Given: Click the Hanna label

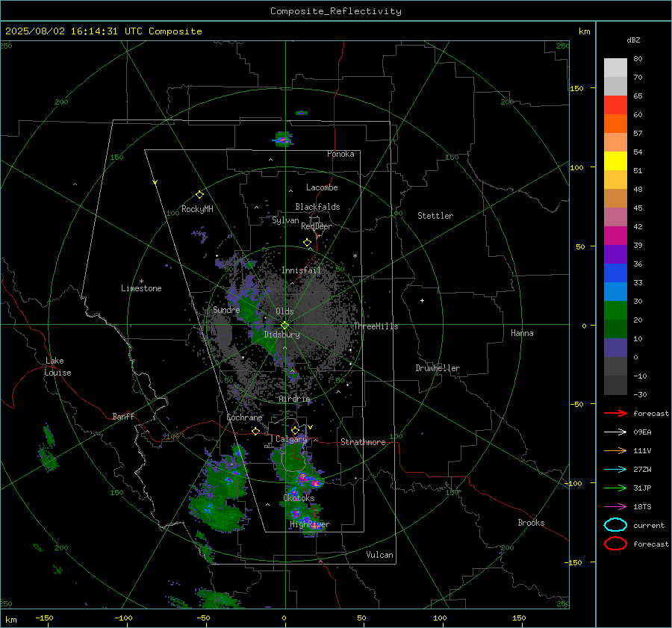Looking at the screenshot, I should [x=522, y=333].
